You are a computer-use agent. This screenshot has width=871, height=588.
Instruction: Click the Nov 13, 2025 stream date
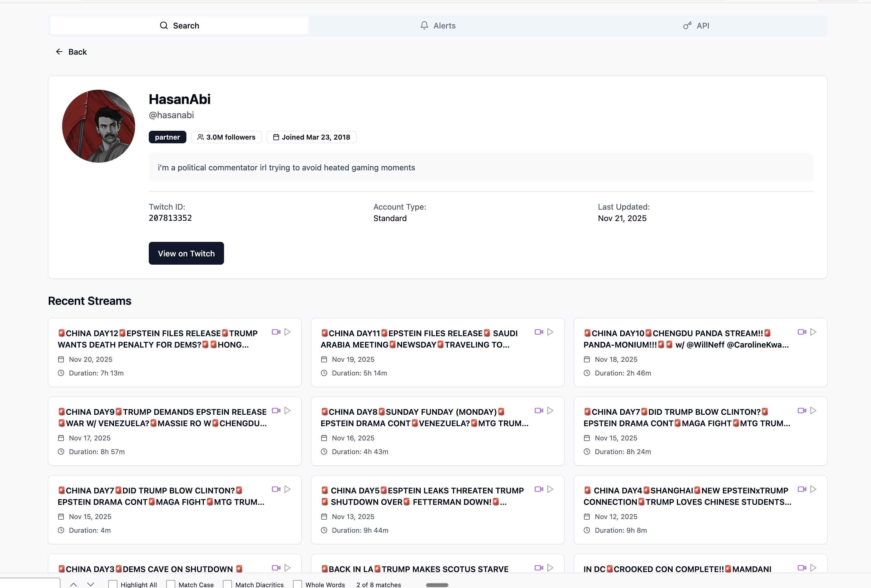pos(353,516)
